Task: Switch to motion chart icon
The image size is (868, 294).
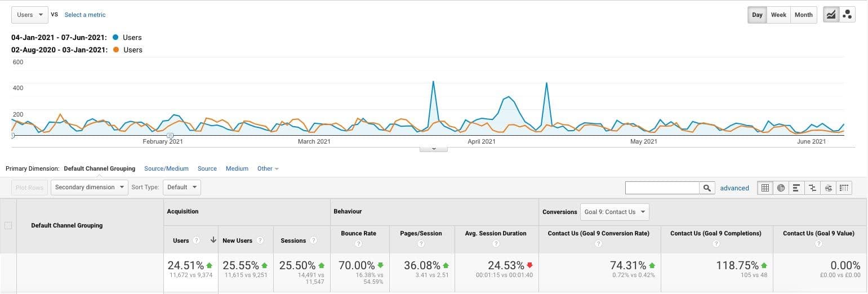Action: pyautogui.click(x=847, y=15)
